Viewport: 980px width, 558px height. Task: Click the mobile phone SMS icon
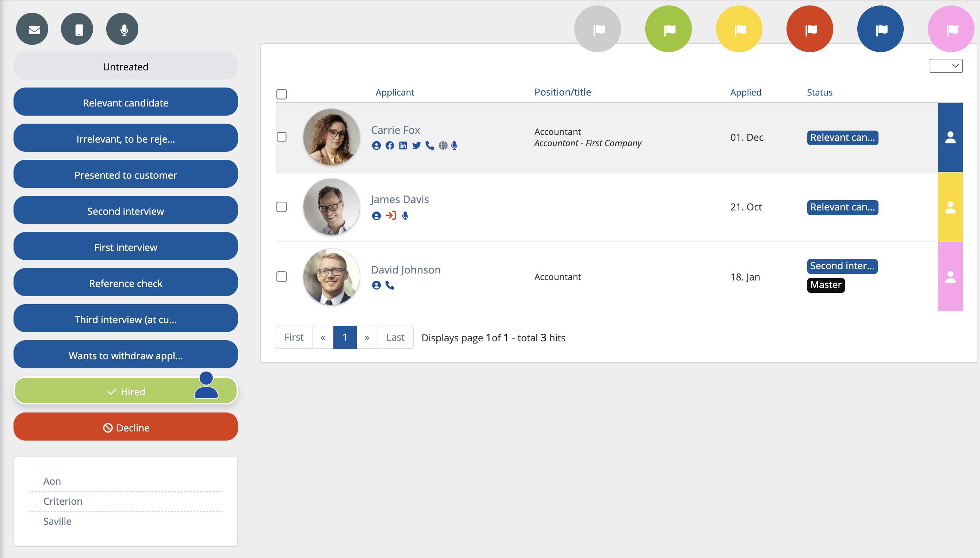(77, 29)
